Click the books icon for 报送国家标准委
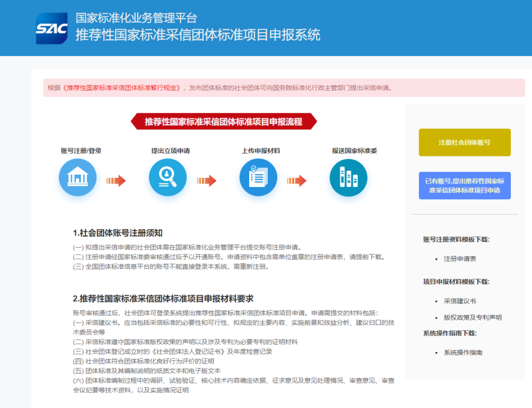 coord(348,178)
